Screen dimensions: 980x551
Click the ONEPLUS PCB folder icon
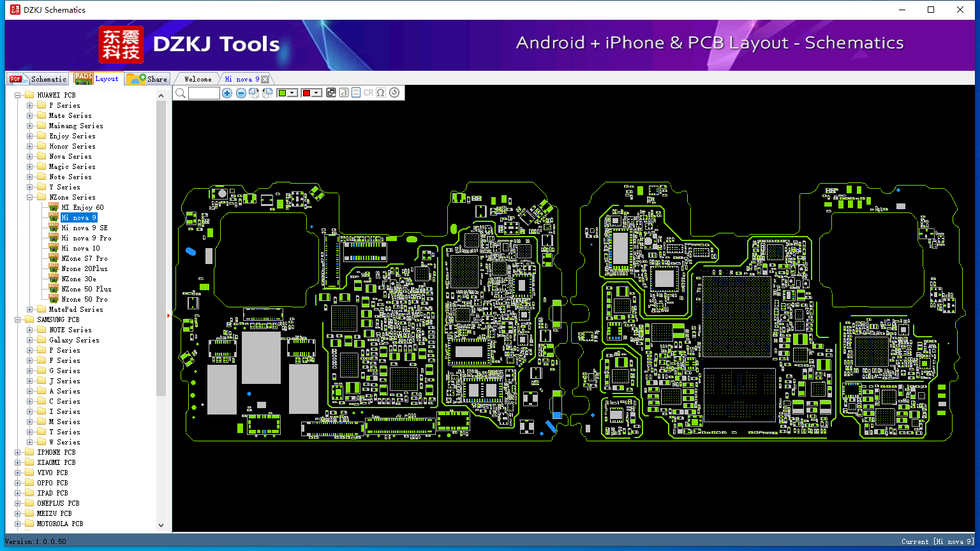pos(29,503)
